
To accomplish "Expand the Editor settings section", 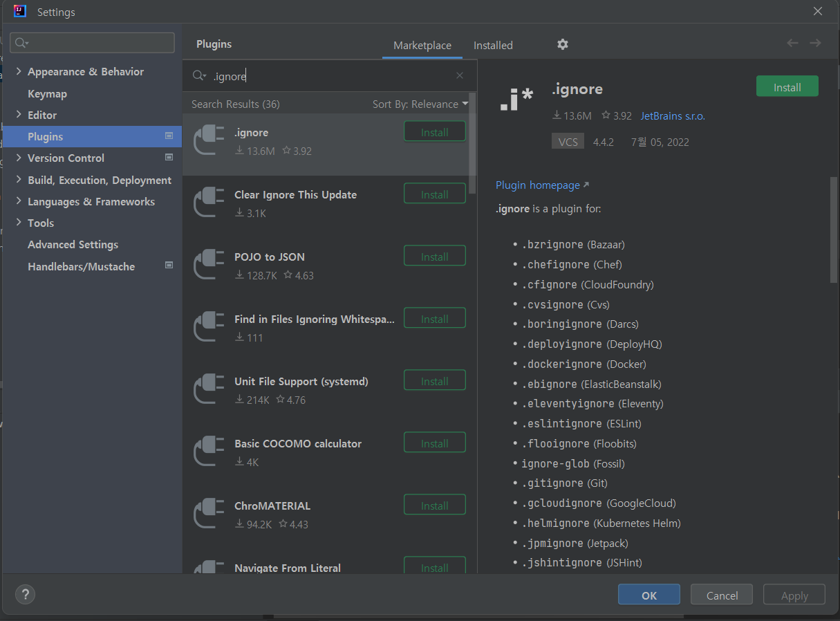I will [x=19, y=115].
